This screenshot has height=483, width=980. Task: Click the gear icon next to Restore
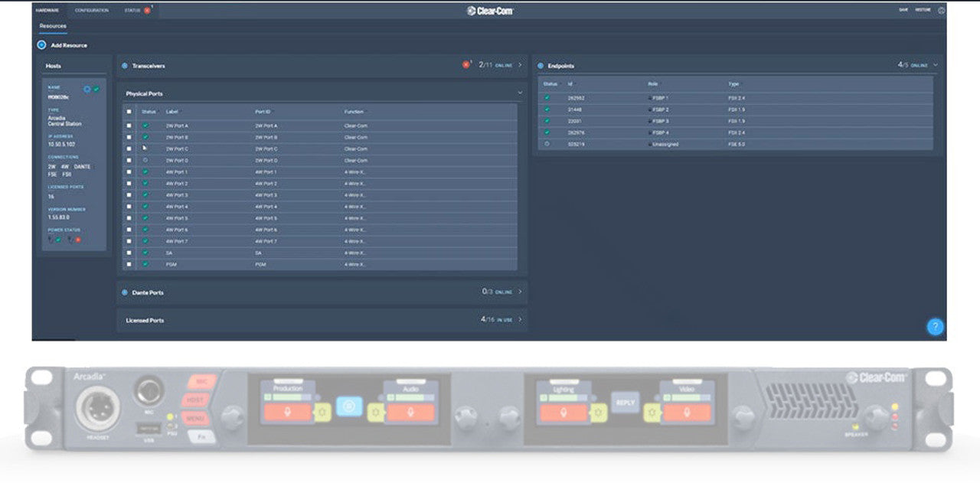(x=941, y=10)
